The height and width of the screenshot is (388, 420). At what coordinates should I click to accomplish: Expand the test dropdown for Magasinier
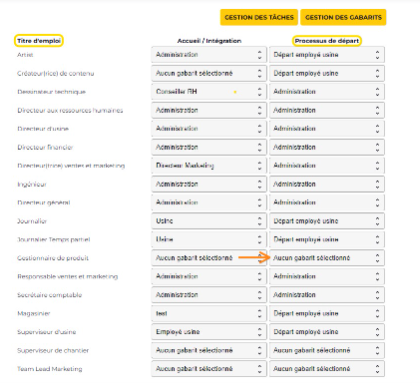[209, 313]
